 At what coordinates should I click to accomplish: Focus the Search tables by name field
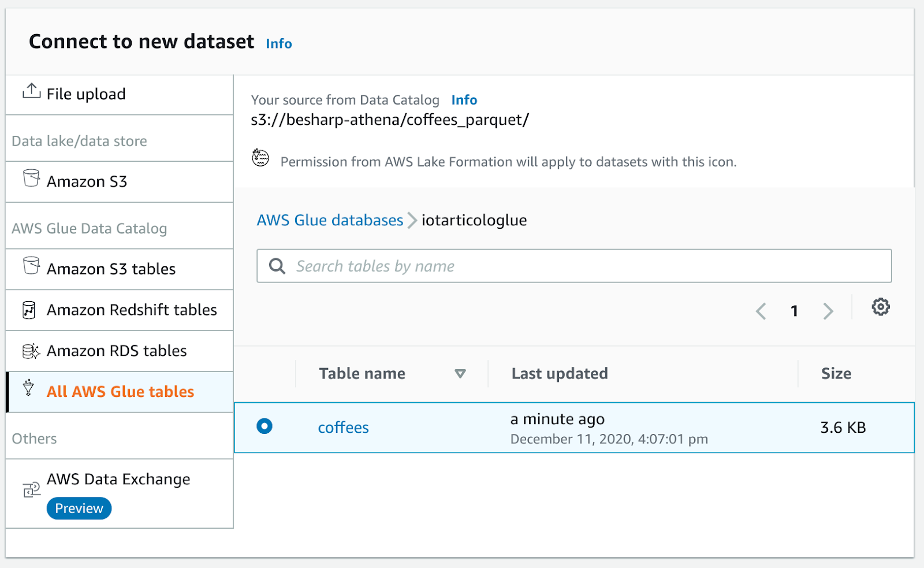[574, 266]
